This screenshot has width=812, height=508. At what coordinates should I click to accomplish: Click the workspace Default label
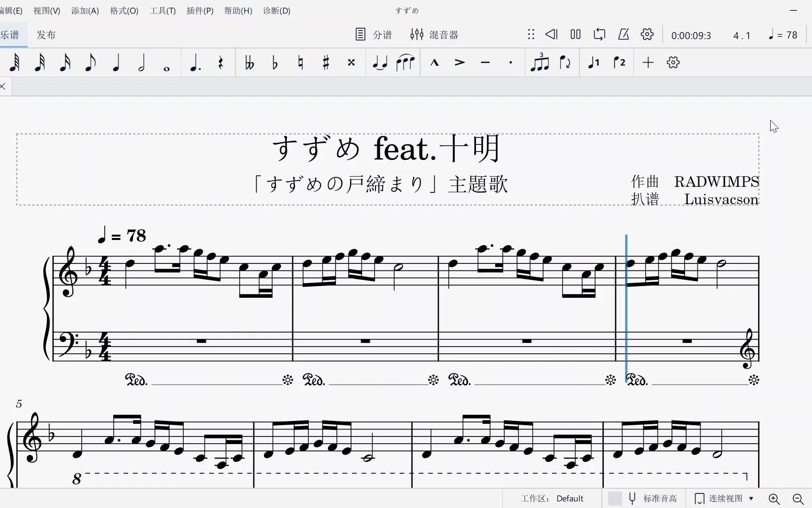(570, 499)
